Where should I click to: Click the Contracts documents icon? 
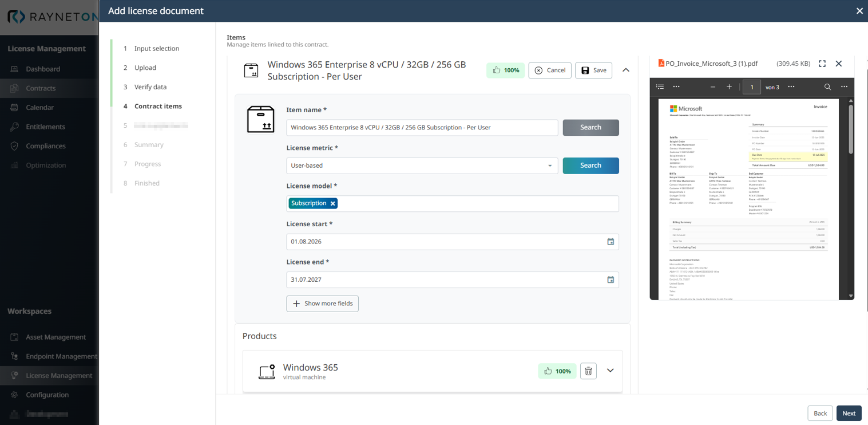(14, 88)
